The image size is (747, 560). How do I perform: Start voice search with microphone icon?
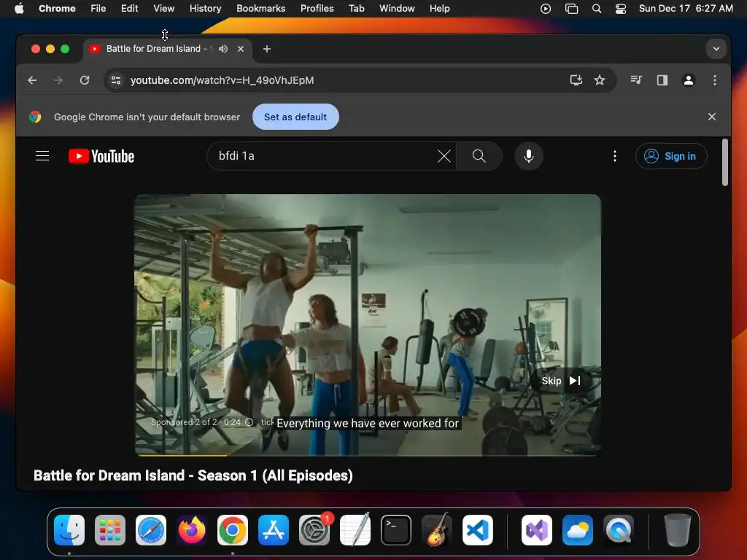click(x=528, y=156)
